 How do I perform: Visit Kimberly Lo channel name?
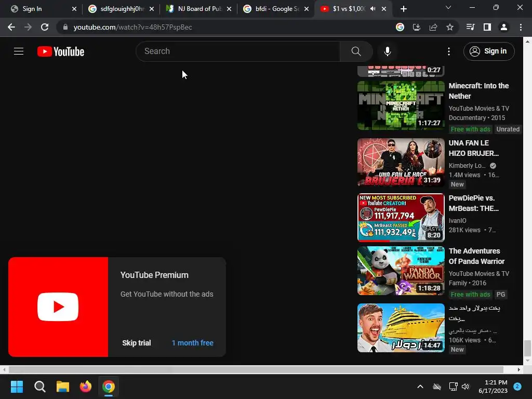point(467,166)
